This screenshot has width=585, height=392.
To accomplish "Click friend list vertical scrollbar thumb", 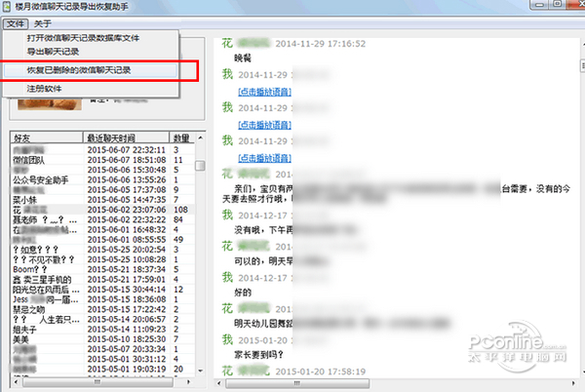I will [200, 165].
